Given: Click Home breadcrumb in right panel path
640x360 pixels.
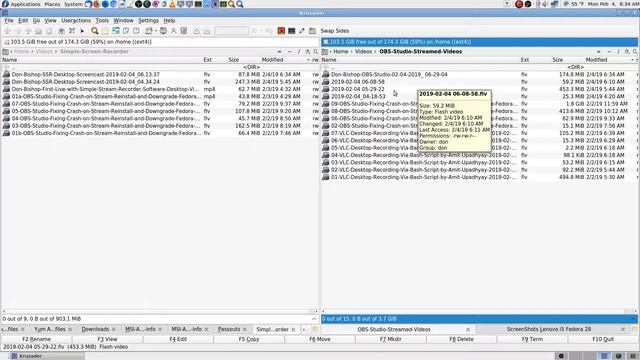Looking at the screenshot, I should 340,52.
